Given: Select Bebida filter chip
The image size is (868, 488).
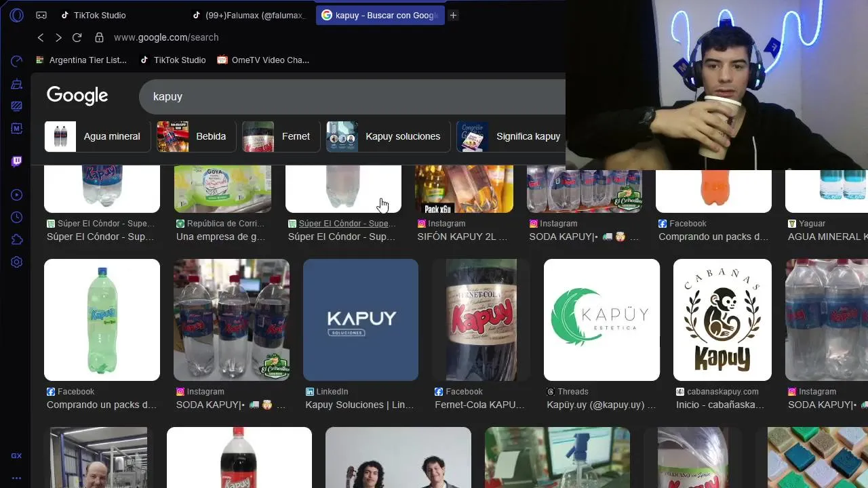Looking at the screenshot, I should pyautogui.click(x=196, y=136).
